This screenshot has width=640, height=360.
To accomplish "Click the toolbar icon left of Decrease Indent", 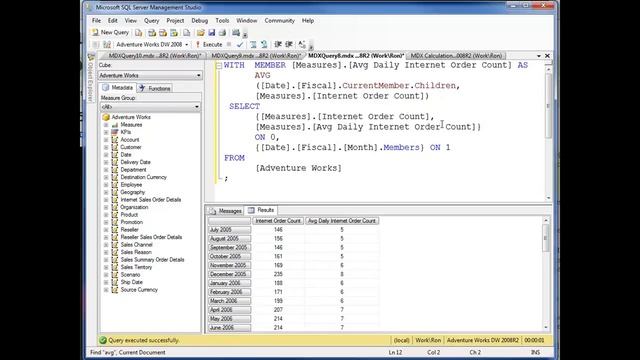I will [264, 44].
